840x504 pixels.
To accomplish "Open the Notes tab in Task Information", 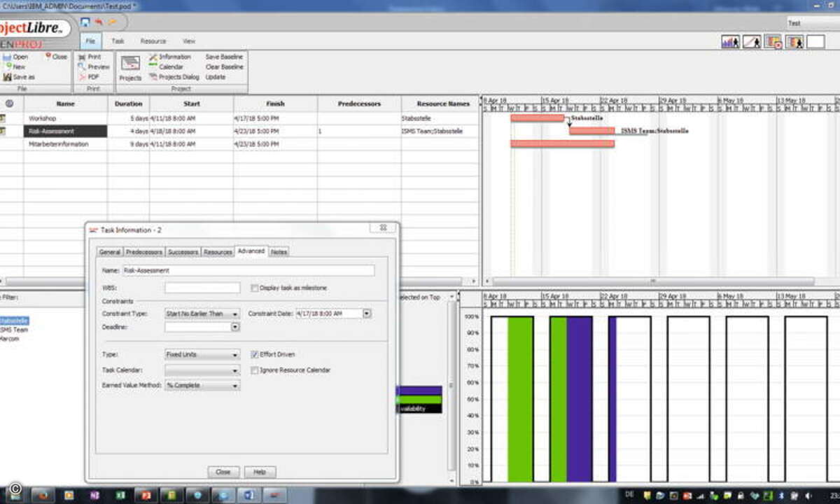I will (279, 252).
